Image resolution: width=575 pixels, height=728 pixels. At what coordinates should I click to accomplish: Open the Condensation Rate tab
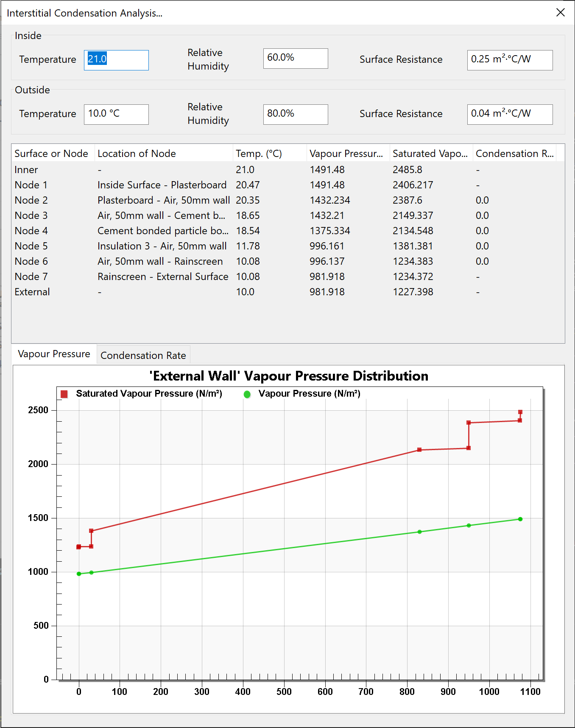click(143, 355)
